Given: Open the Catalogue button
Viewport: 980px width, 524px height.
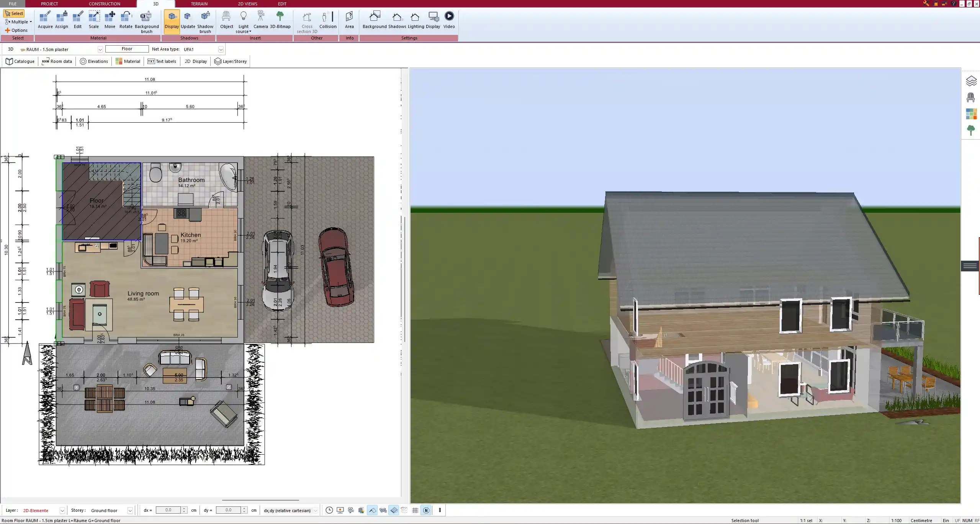Looking at the screenshot, I should 20,61.
